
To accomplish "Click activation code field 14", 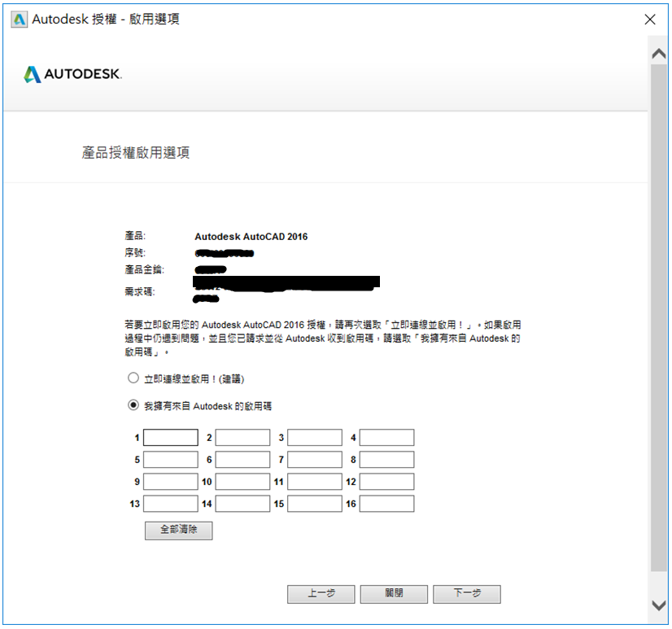I will coord(242,504).
